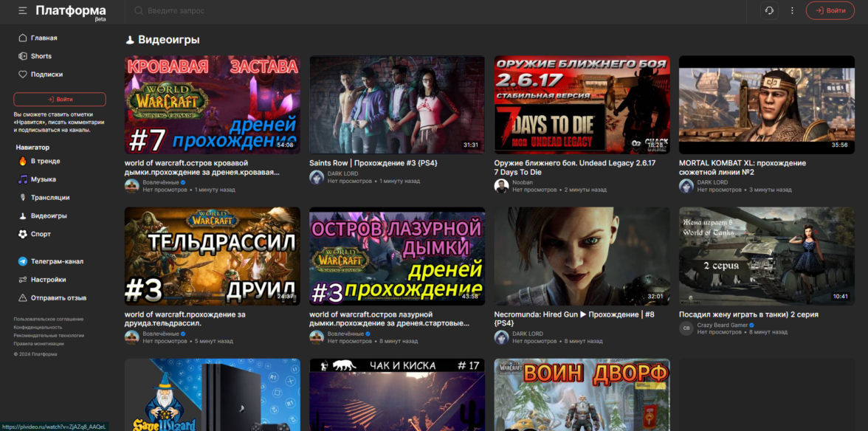The width and height of the screenshot is (868, 431).
Task: Click title Посадил жену играть в танки
Action: tap(748, 315)
